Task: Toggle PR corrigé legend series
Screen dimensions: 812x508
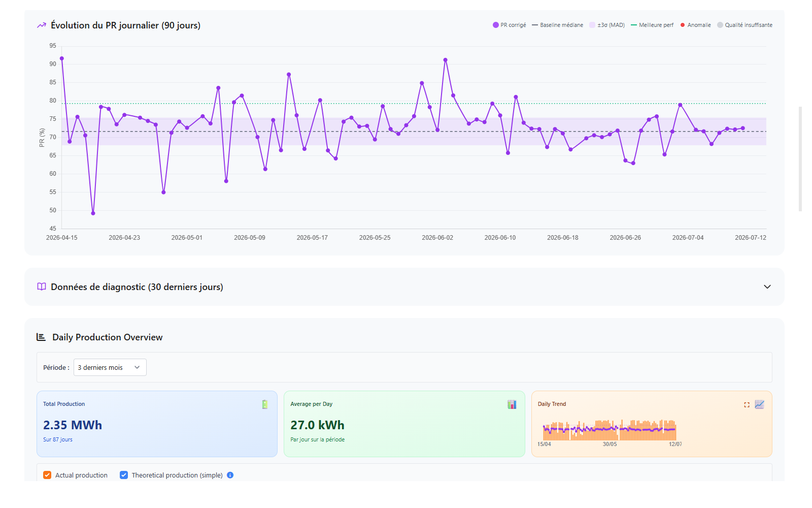Action: [510, 25]
